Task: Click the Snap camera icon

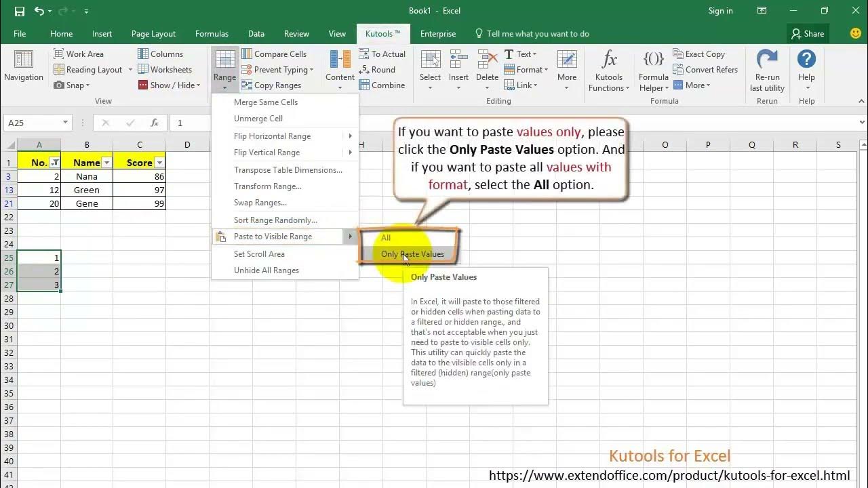Action: coord(59,85)
